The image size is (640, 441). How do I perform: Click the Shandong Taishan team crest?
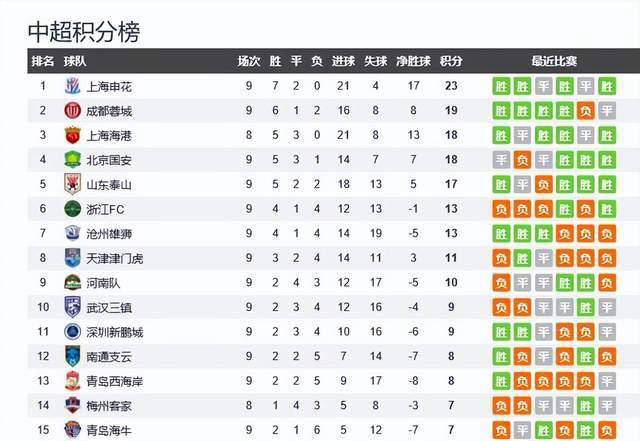pos(73,184)
